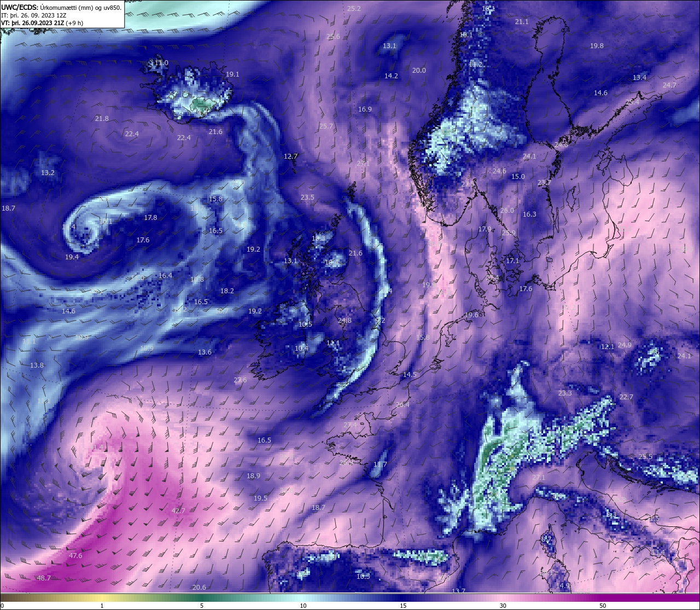The image size is (700, 610).
Task: Click the 20.0 value on the map
Action: 419,70
